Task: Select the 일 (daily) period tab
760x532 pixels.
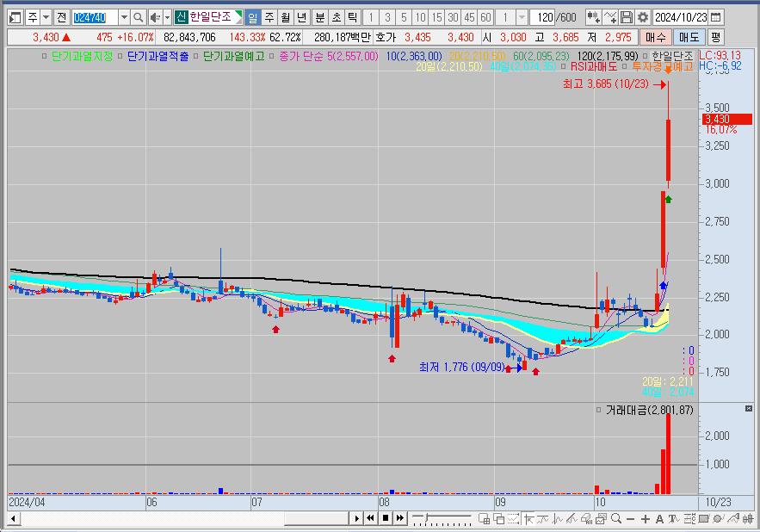Action: 252,18
